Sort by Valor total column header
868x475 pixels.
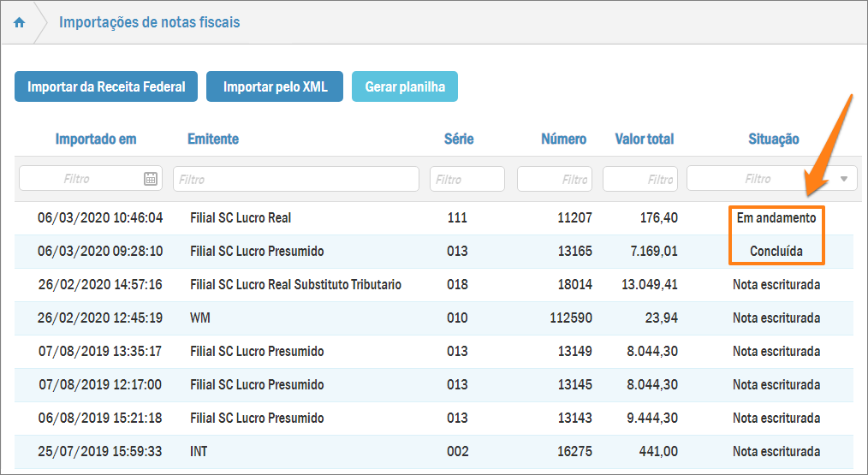tap(644, 139)
